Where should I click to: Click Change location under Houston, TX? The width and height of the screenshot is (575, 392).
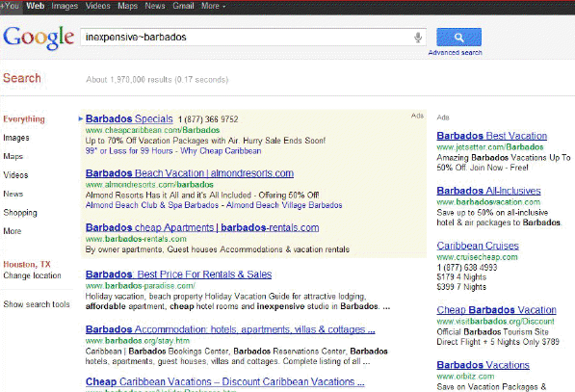tap(33, 275)
